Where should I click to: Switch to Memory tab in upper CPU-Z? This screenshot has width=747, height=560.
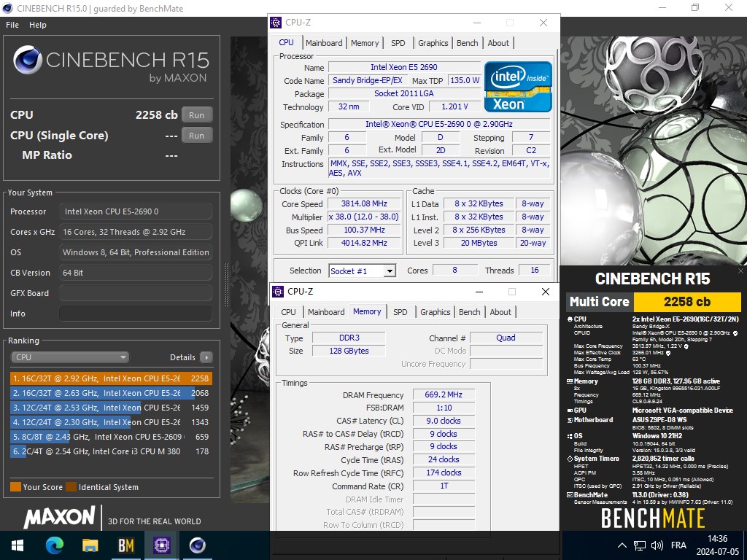pos(365,43)
